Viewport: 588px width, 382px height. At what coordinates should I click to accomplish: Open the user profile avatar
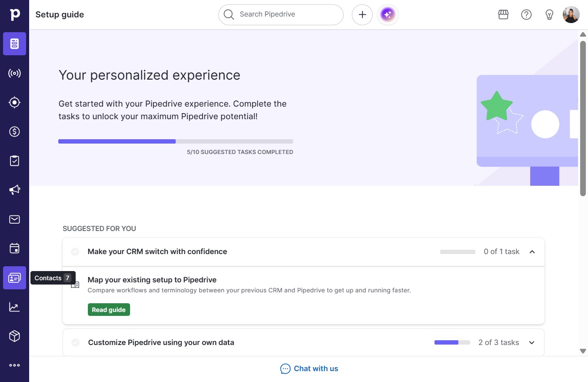tap(571, 15)
